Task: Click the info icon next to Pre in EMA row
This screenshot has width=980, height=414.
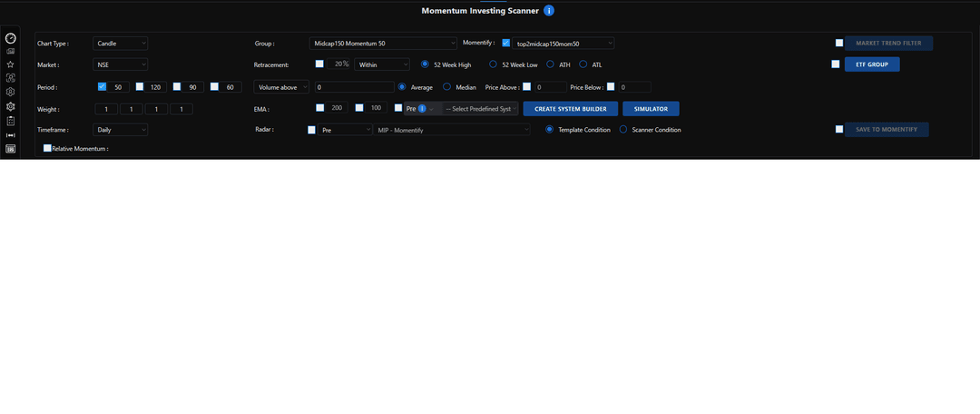Action: point(422,108)
